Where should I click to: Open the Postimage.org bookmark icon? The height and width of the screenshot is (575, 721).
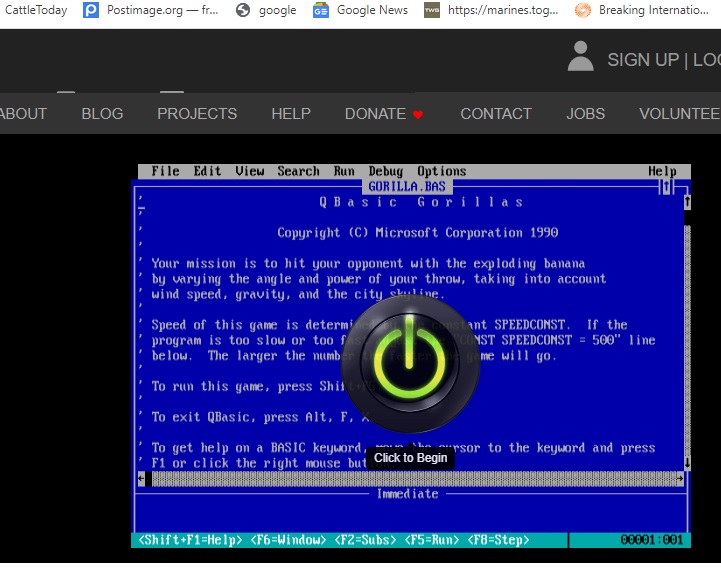tap(91, 10)
